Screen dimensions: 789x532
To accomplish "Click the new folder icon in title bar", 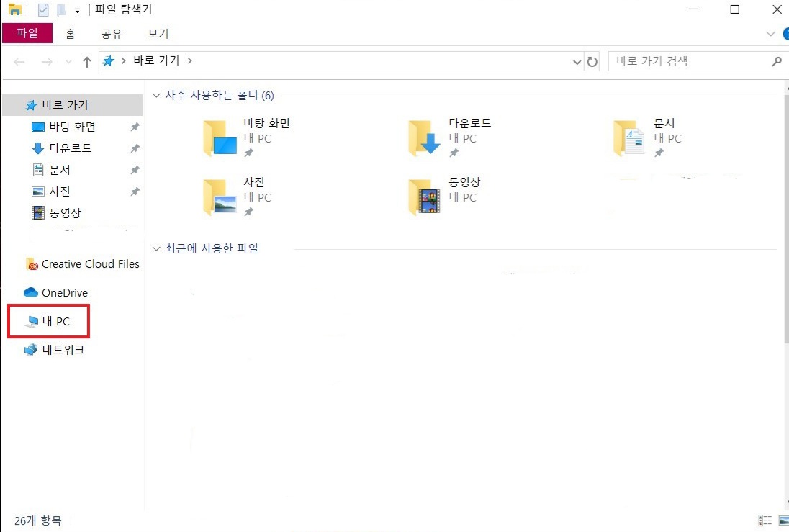I will pos(61,9).
